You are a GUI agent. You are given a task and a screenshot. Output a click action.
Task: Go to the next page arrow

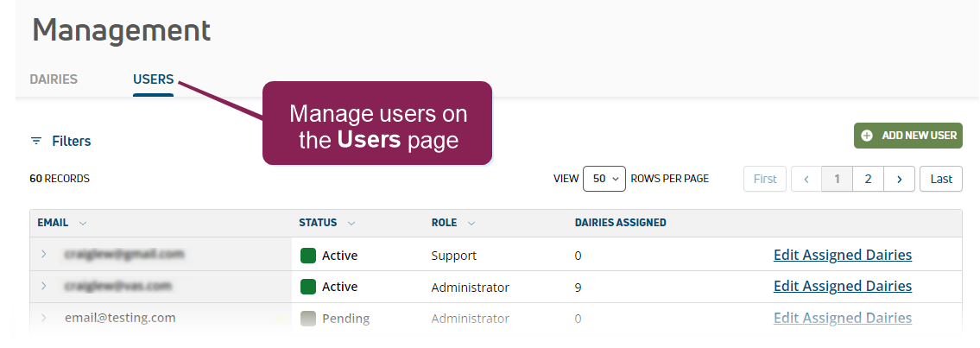(899, 179)
